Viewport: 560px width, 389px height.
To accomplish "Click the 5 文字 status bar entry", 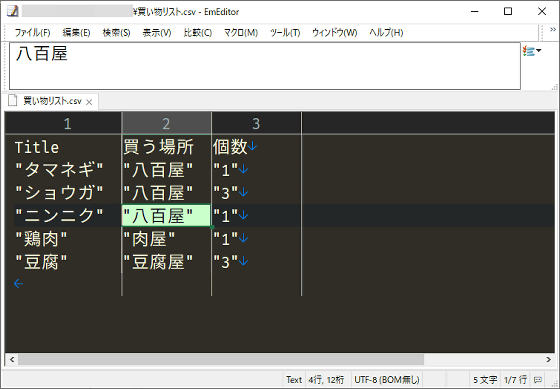I will click(x=485, y=380).
